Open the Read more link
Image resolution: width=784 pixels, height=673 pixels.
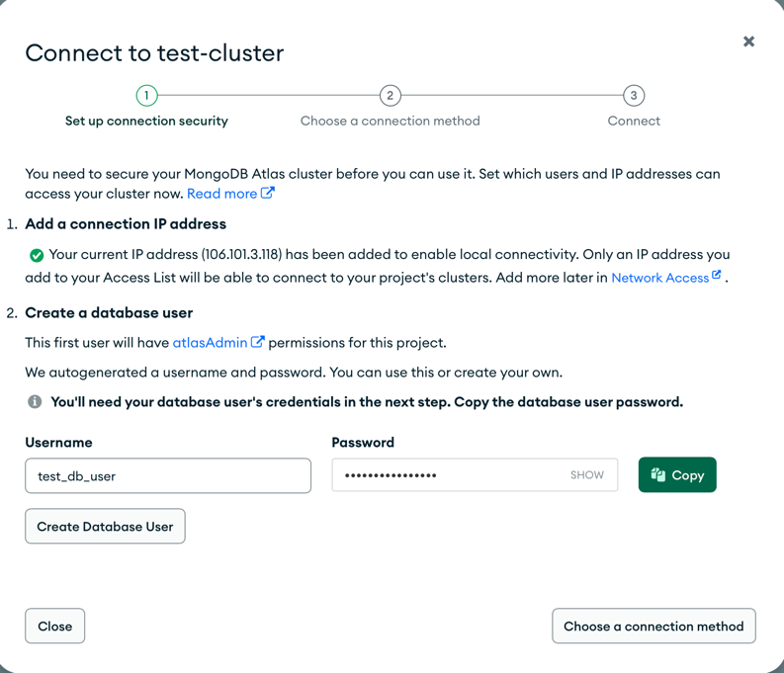pos(222,194)
